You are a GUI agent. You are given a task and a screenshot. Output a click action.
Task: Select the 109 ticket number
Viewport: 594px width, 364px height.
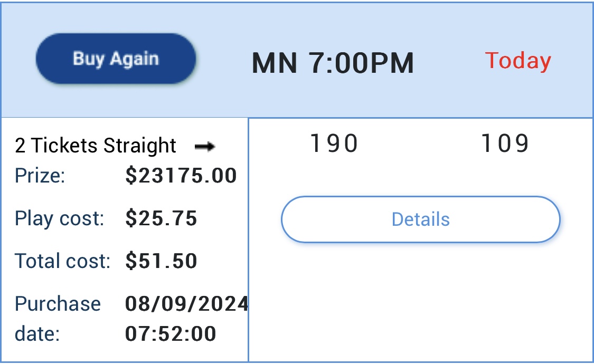click(x=505, y=143)
